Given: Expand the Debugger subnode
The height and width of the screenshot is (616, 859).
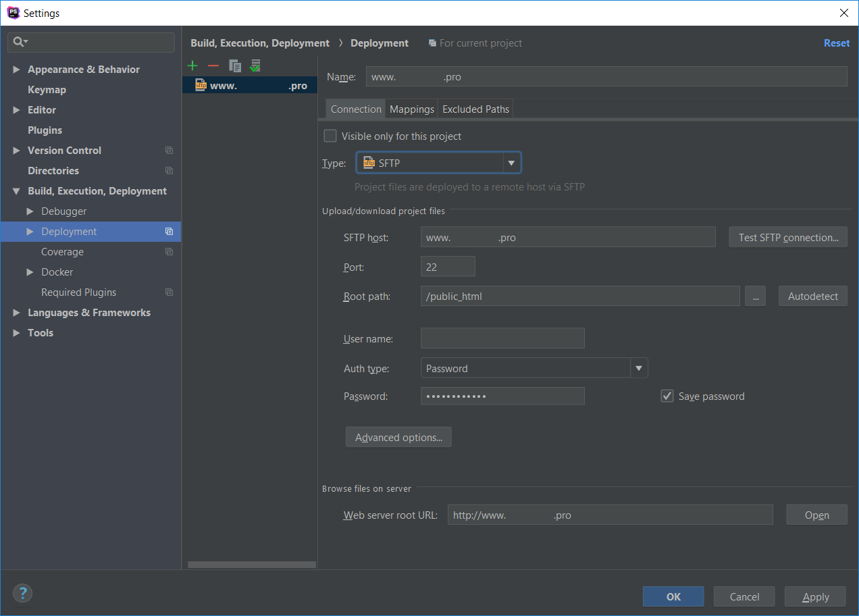Looking at the screenshot, I should (30, 211).
